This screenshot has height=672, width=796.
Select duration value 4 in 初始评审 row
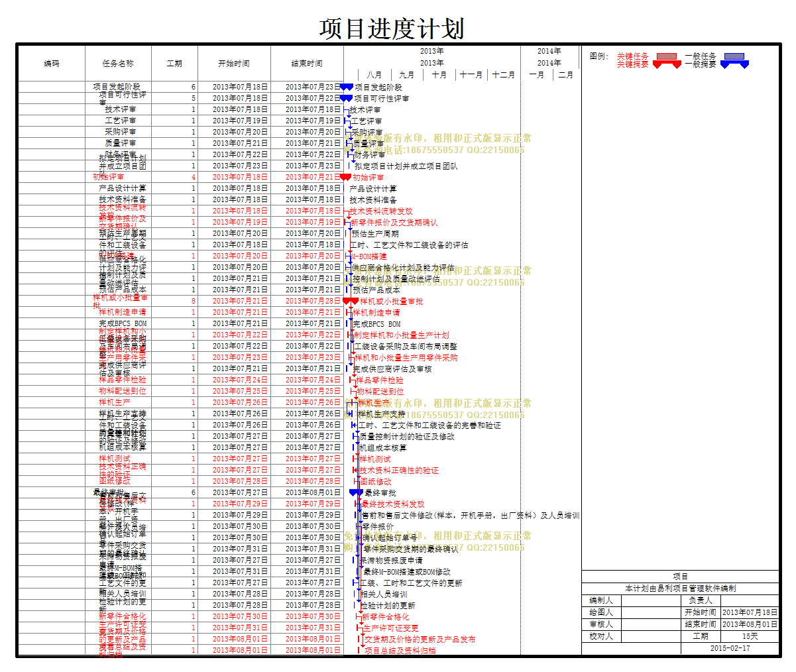tap(194, 177)
